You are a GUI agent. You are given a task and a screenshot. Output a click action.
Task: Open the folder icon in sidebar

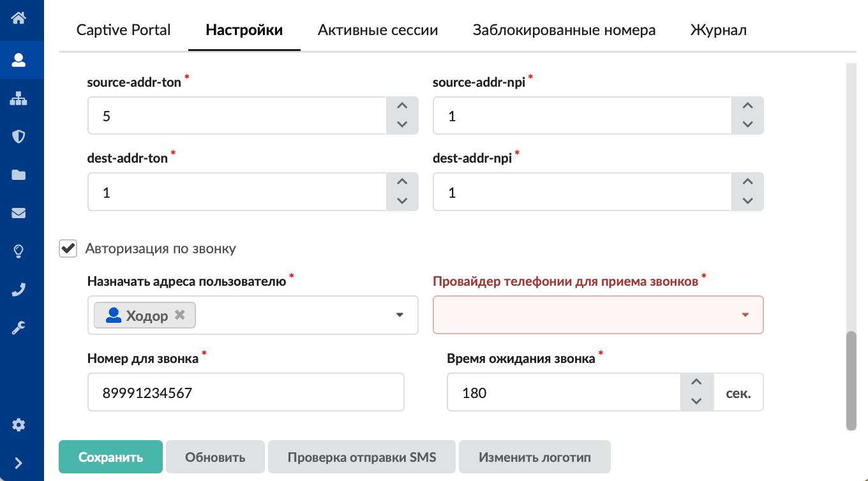tap(19, 175)
